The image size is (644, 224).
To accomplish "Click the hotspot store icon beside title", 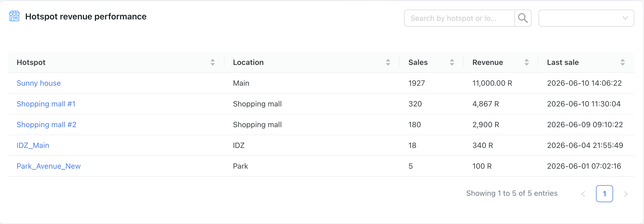I will tap(14, 16).
